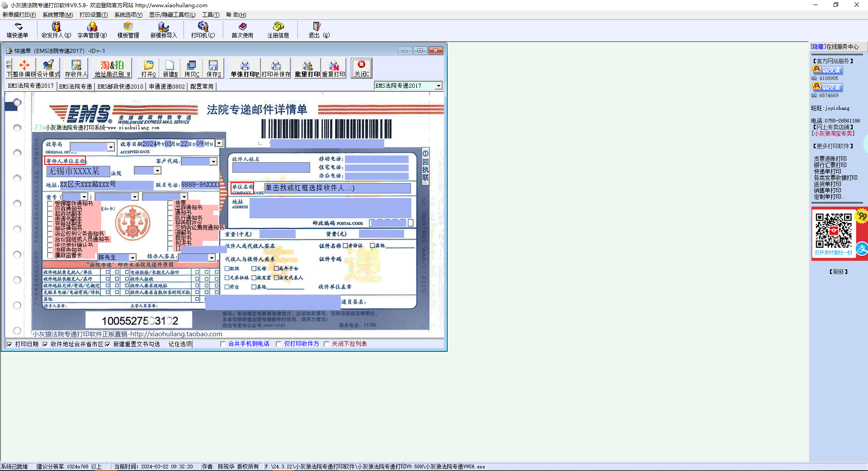Open 模板管理 template management
Viewport: 868px width, 471px height.
click(x=128, y=30)
